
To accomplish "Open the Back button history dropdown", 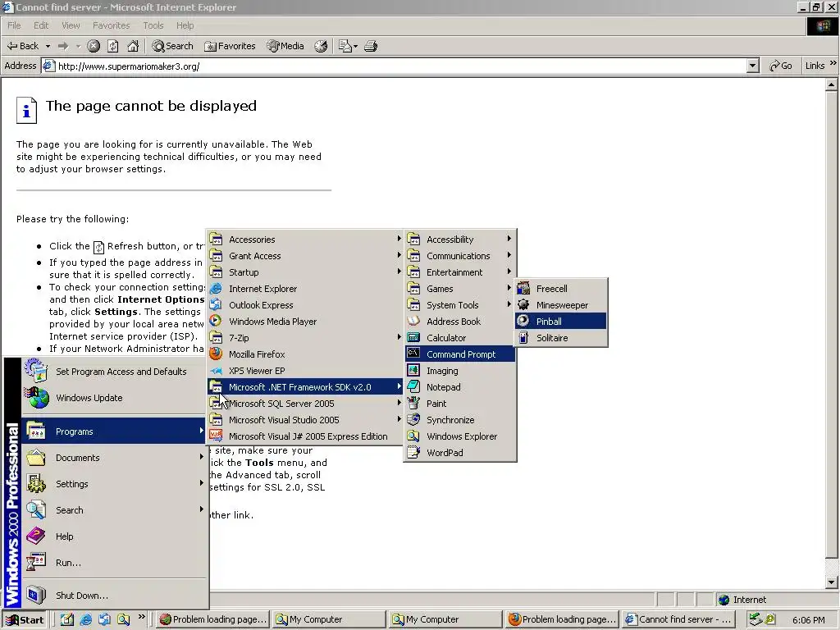I will point(48,46).
